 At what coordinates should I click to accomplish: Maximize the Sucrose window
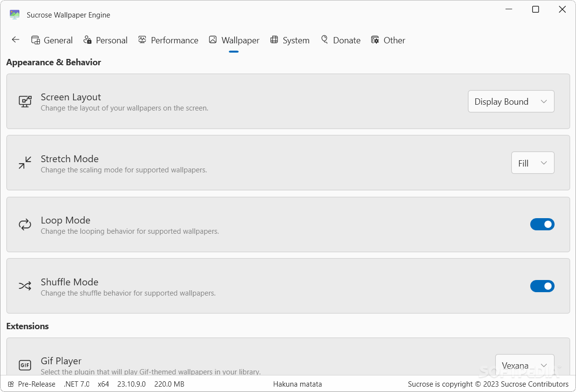pyautogui.click(x=536, y=9)
